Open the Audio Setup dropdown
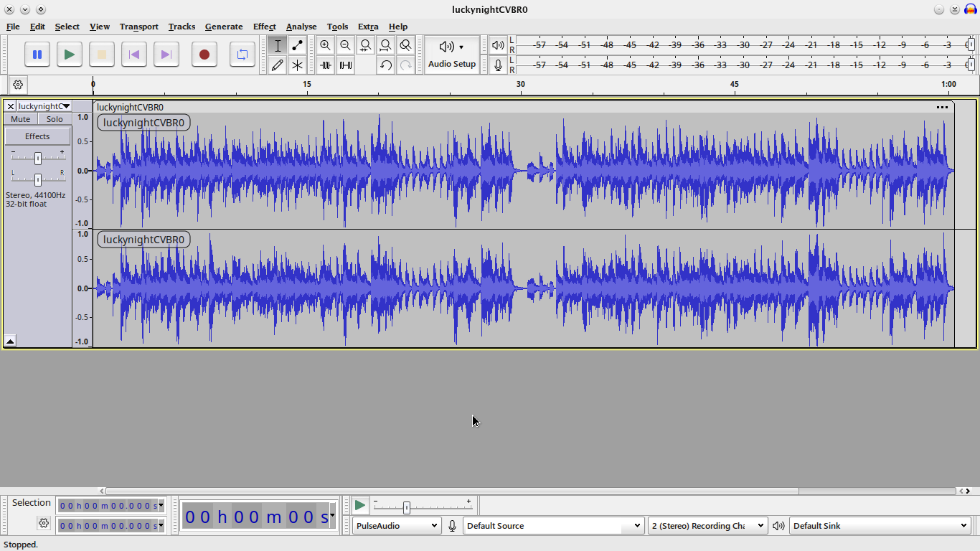The image size is (980, 551). 452,55
